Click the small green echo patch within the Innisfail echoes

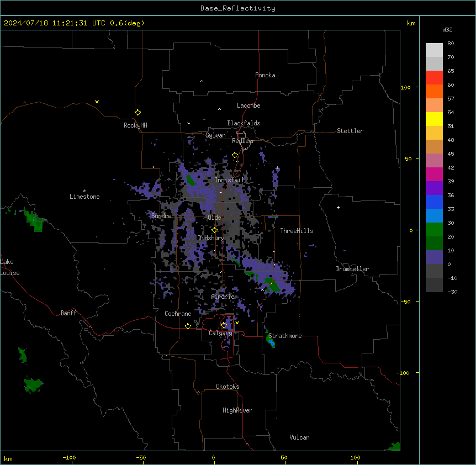[191, 180]
